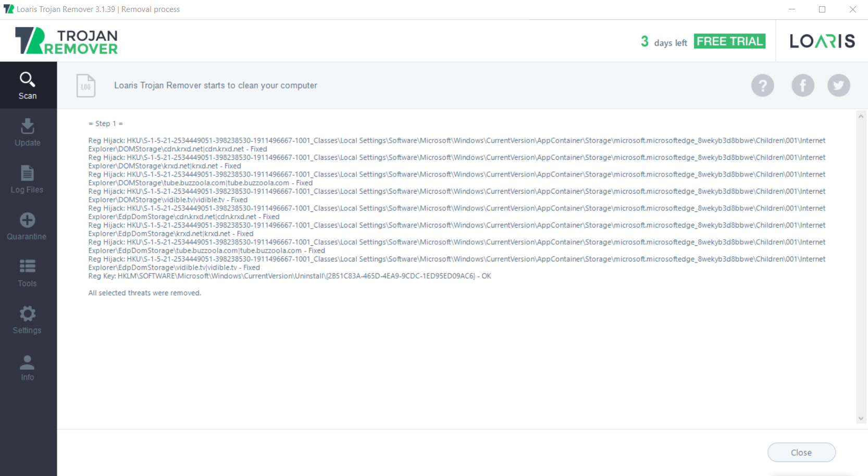The image size is (868, 476).
Task: Close the Loaris window via X
Action: tap(853, 9)
